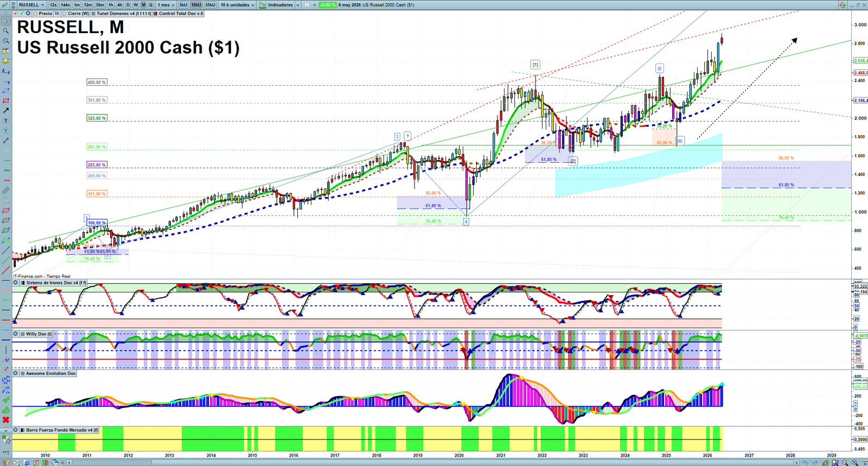Select the red rectangle drawing tool
This screenshot has height=466, width=868.
[5, 100]
